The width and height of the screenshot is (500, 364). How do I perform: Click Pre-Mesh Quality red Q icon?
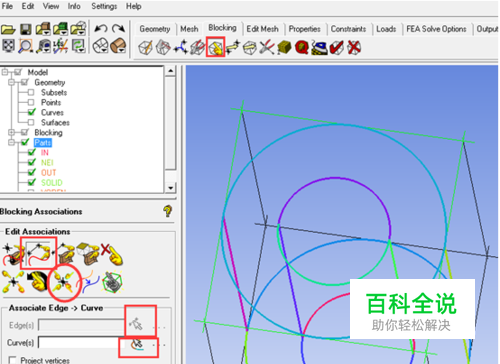[302, 47]
